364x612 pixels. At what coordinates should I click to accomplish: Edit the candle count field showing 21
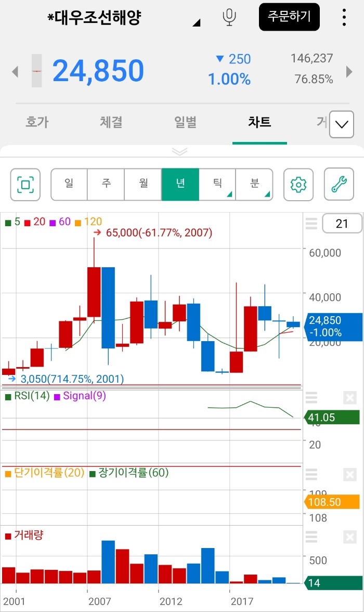342,224
